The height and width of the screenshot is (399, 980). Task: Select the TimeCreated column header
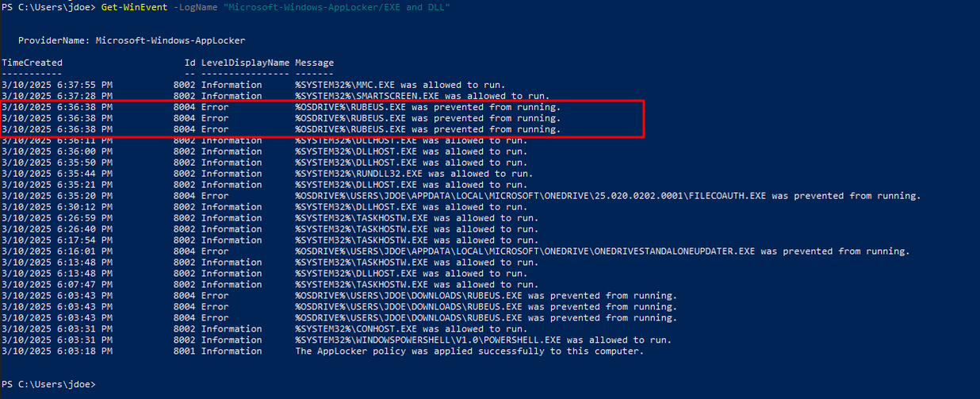point(32,63)
